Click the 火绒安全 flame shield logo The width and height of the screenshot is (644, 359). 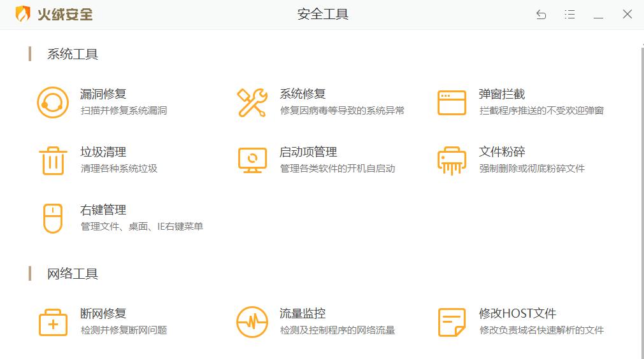[x=22, y=14]
